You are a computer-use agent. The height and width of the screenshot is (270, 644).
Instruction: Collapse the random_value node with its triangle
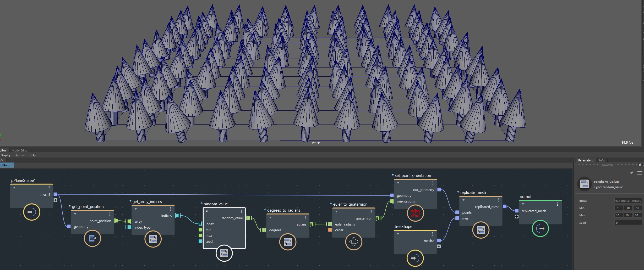click(x=207, y=211)
